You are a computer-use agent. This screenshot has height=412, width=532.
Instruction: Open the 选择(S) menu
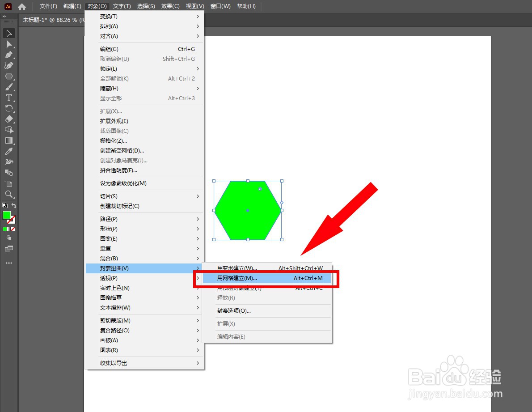[x=146, y=6]
